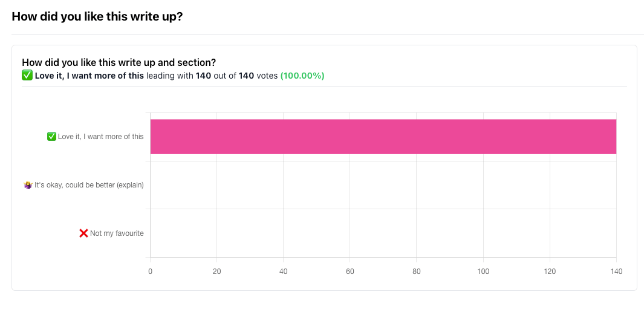
Task: Click green checkmark icon in summary line
Action: pos(27,76)
